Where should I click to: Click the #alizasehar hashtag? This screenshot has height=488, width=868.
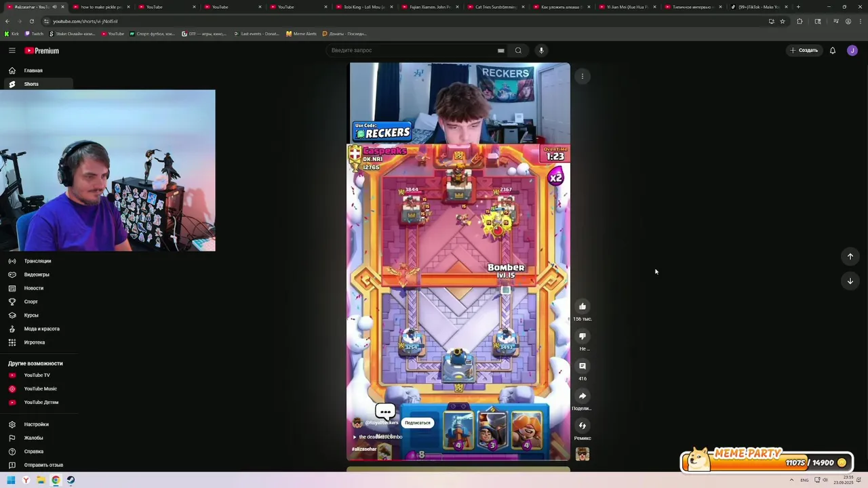click(x=364, y=449)
